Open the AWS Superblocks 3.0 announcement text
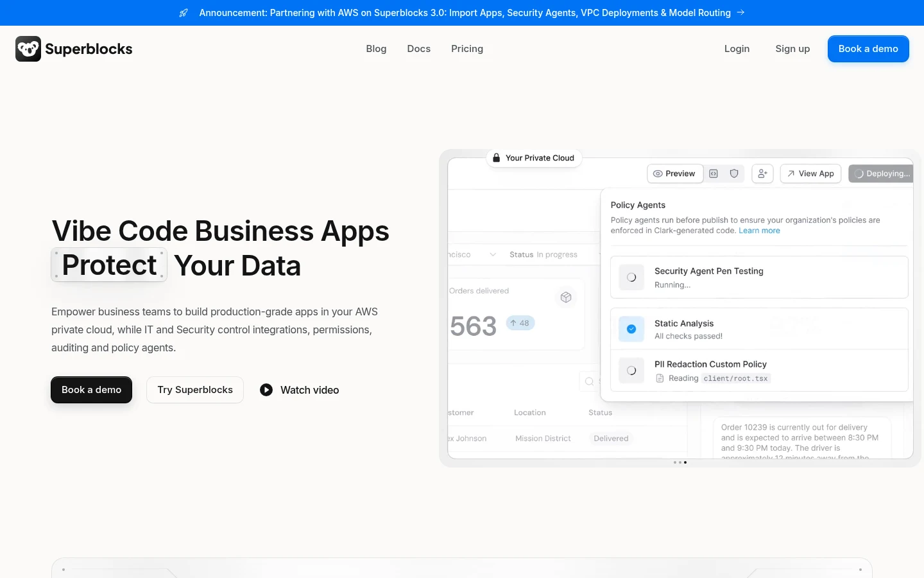This screenshot has width=924, height=578. click(465, 13)
